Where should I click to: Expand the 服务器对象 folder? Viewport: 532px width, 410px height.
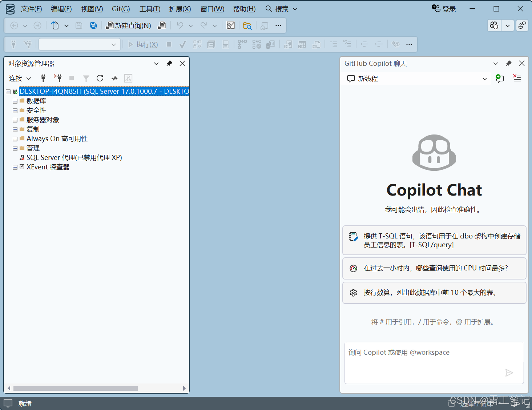(x=15, y=120)
